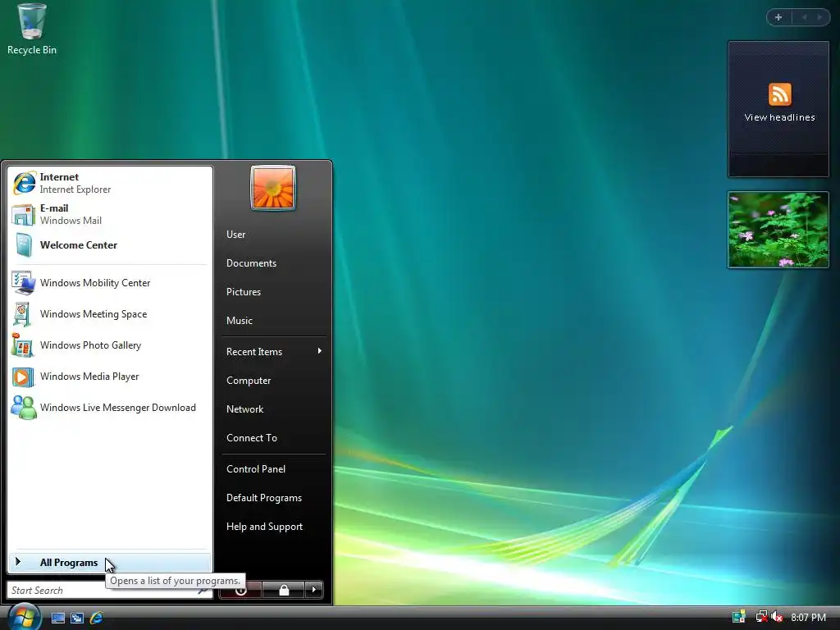
Task: Open Control Panel
Action: [x=273, y=468]
